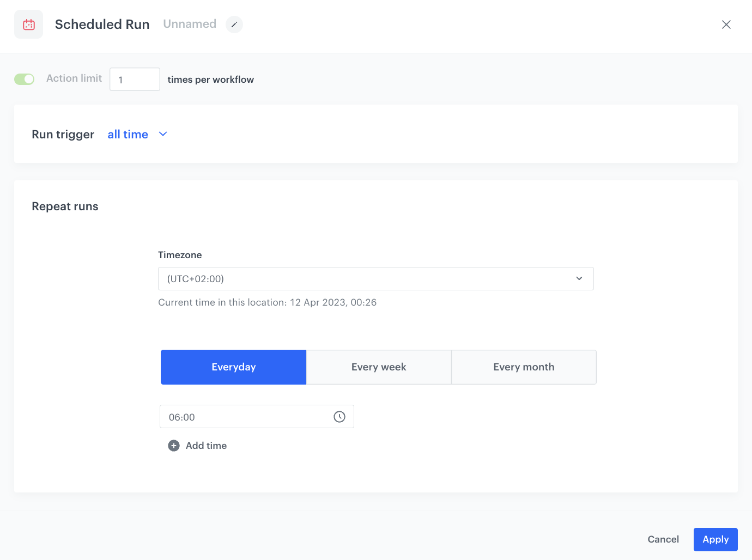Click the 'Unnamed' title text

pos(190,24)
